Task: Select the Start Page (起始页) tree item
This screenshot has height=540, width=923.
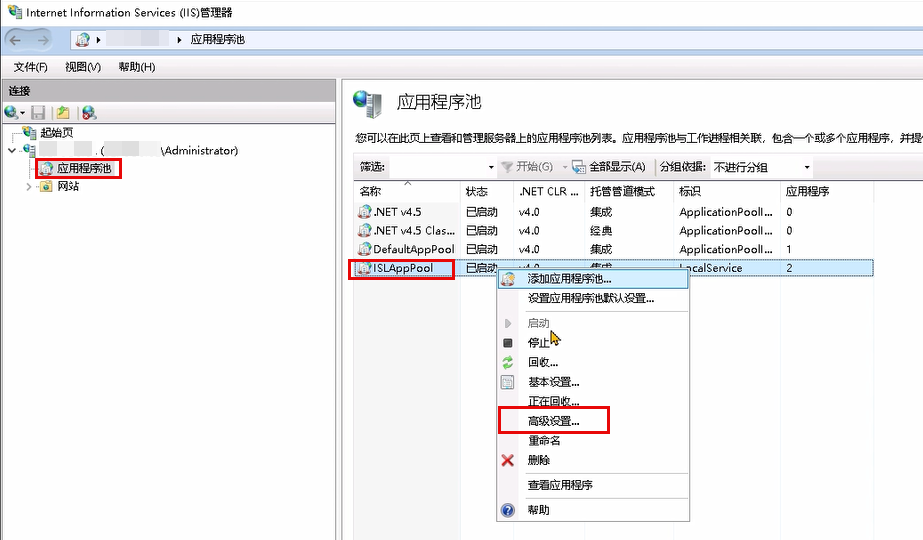Action: point(56,133)
